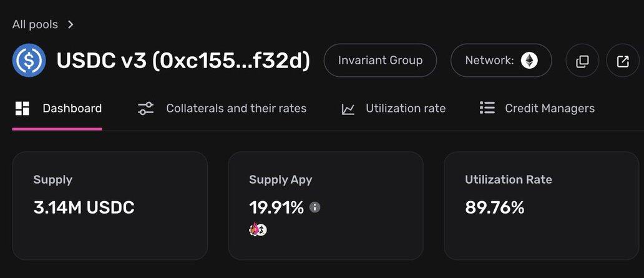Click the 89.76% Utilization Rate card
This screenshot has height=278, width=644.
point(541,206)
